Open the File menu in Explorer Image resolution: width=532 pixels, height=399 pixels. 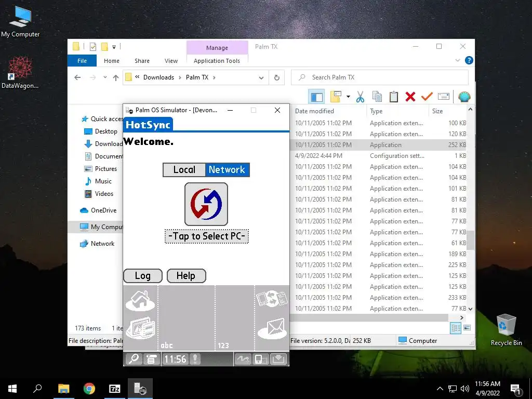click(82, 61)
